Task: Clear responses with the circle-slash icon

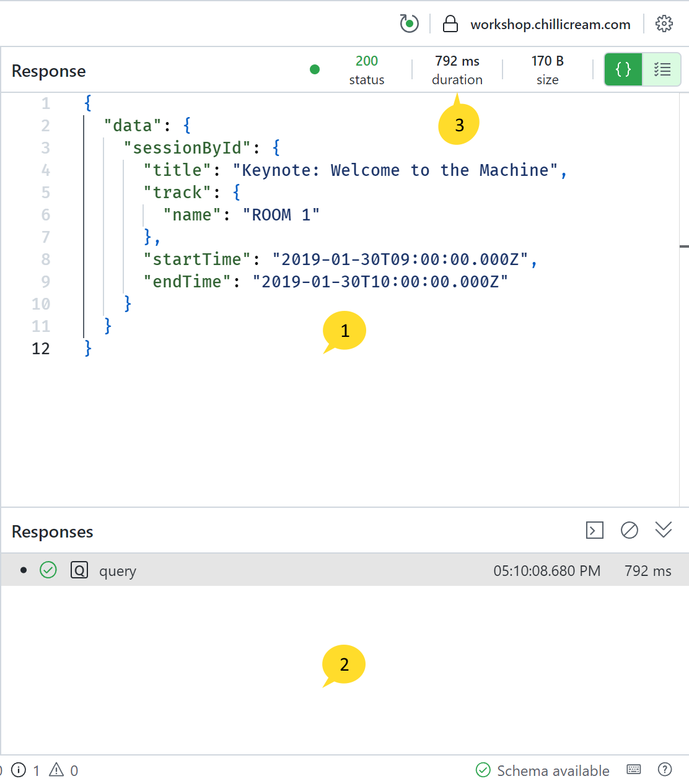Action: tap(629, 530)
